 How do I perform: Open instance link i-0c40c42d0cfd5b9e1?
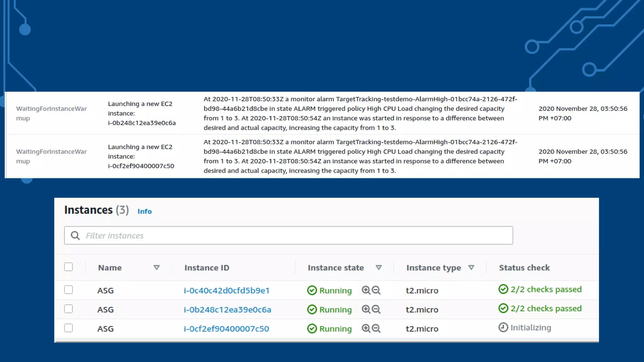tap(226, 290)
